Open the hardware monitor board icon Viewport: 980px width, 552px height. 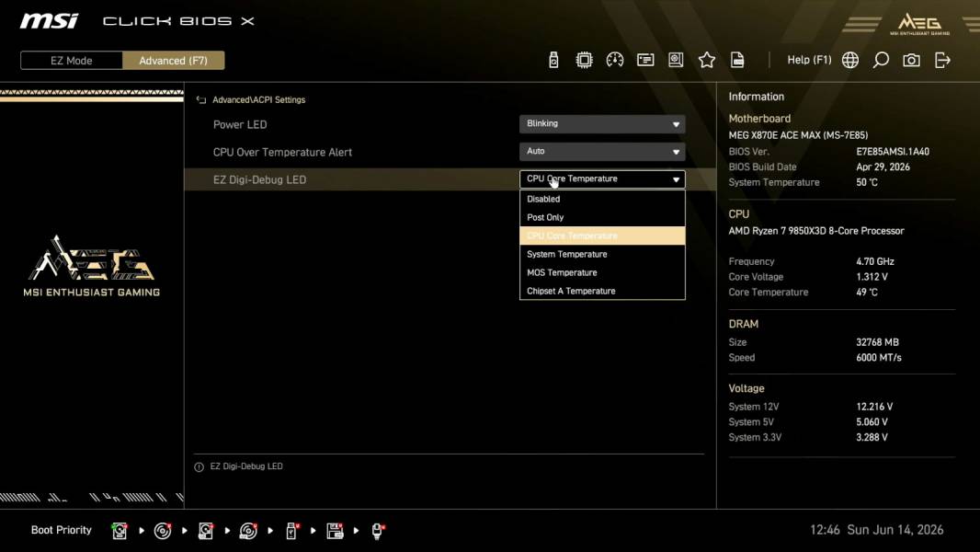click(x=676, y=60)
